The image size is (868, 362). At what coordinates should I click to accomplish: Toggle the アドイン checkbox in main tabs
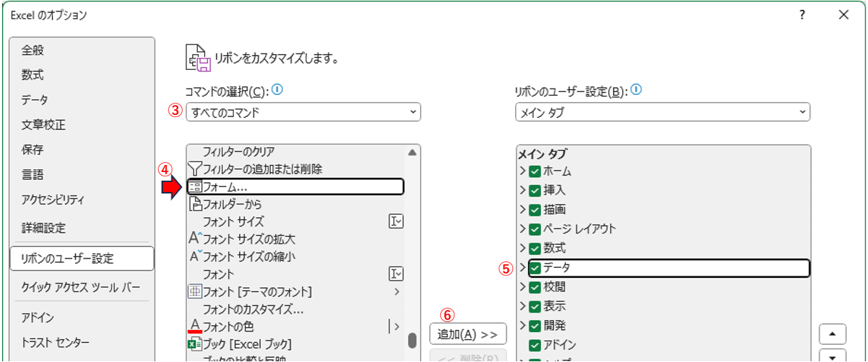click(534, 345)
